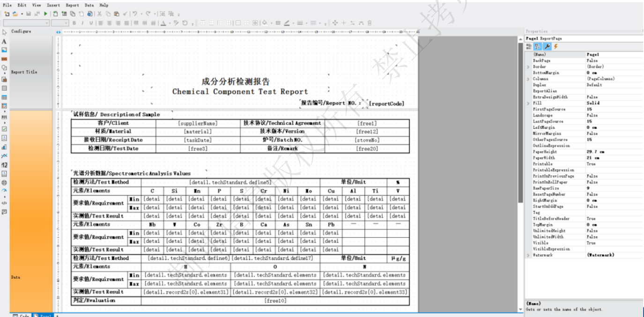Image resolution: width=644 pixels, height=317 pixels.
Task: Click the Cut scissors icon
Action: pos(99,14)
